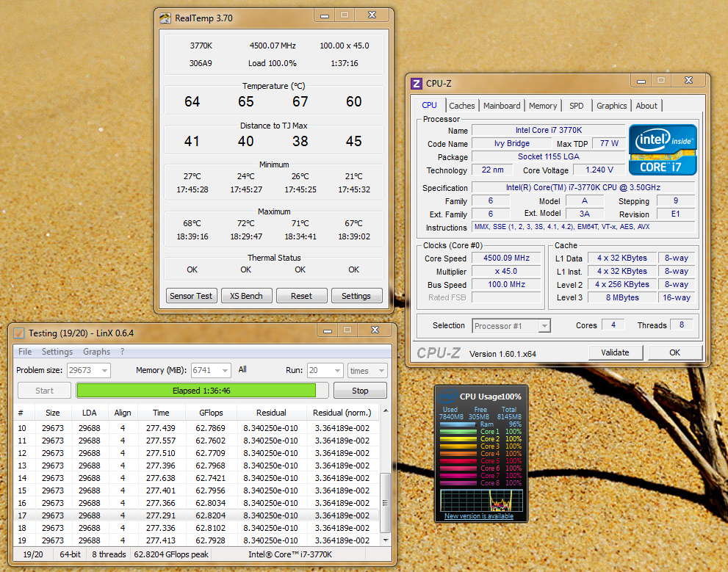Click the Load 100.0% readout in RealTemp

(272, 63)
